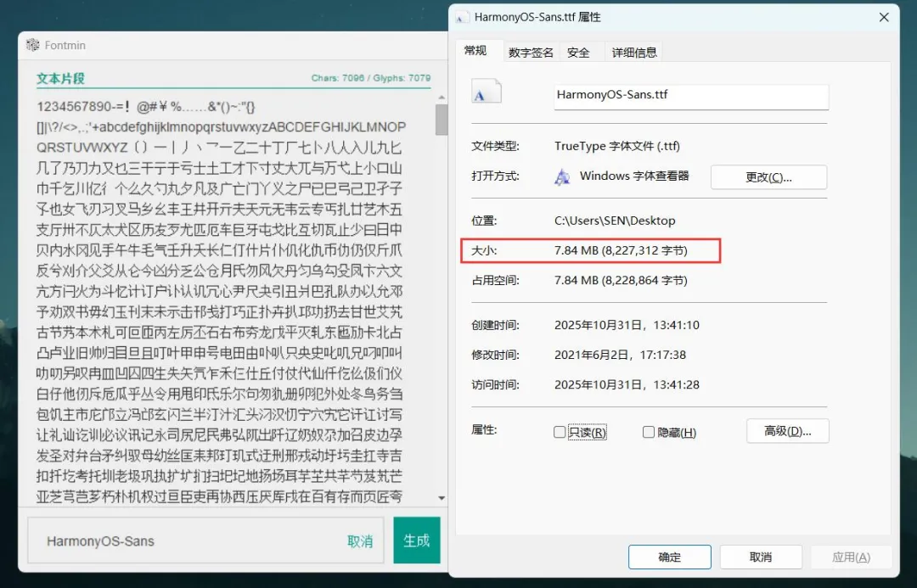Image resolution: width=917 pixels, height=588 pixels.
Task: Click the Fontmin app logo icon
Action: click(33, 45)
